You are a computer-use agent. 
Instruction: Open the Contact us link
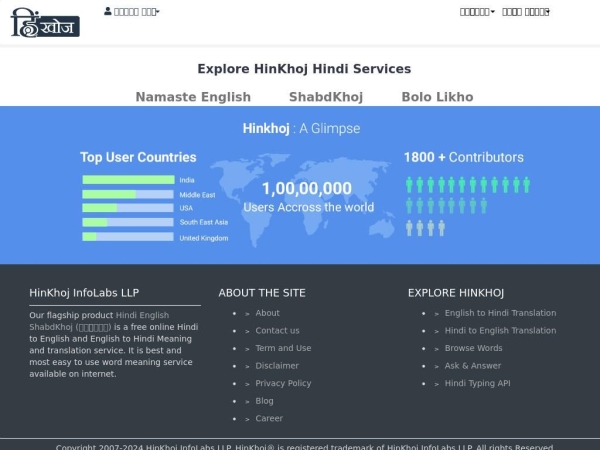pos(277,331)
